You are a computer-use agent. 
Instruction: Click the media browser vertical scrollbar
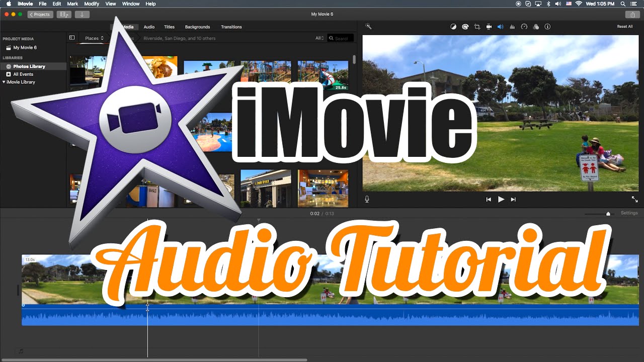[354, 60]
